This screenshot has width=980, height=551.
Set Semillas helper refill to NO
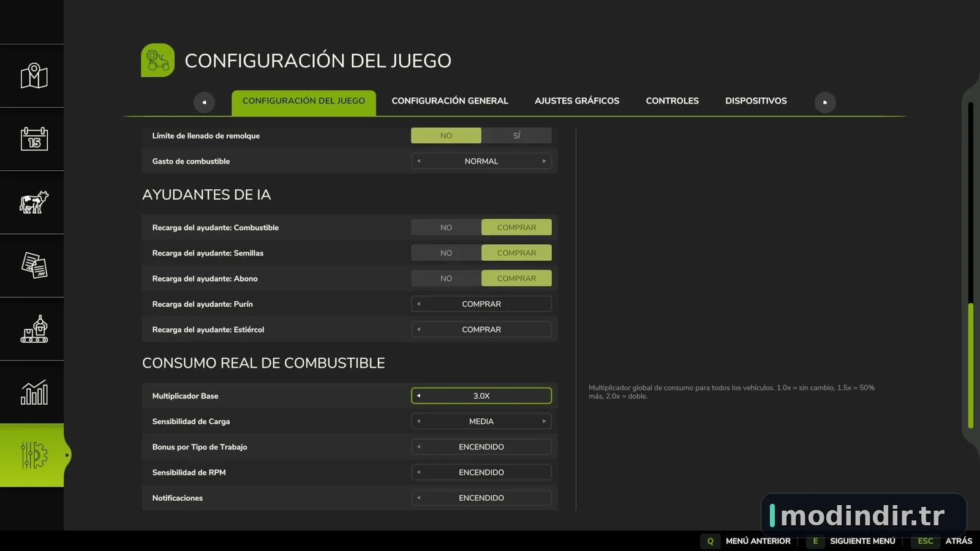point(446,253)
